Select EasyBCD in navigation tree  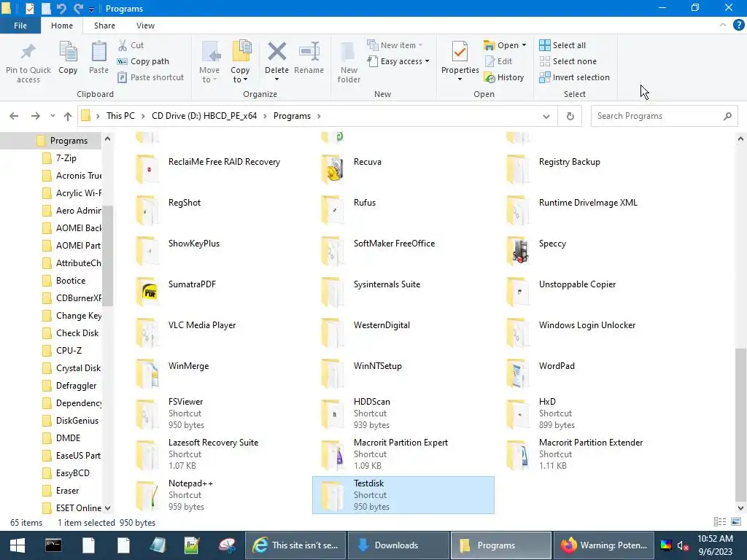click(x=72, y=472)
